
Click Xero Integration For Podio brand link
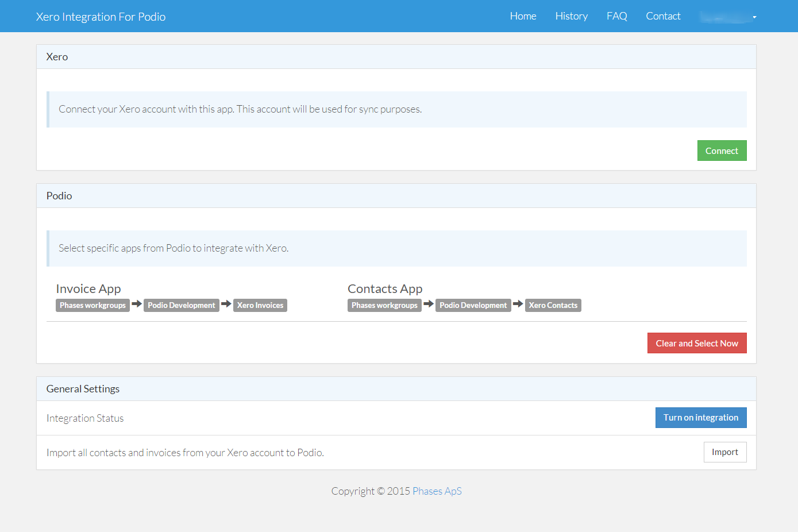coord(101,17)
